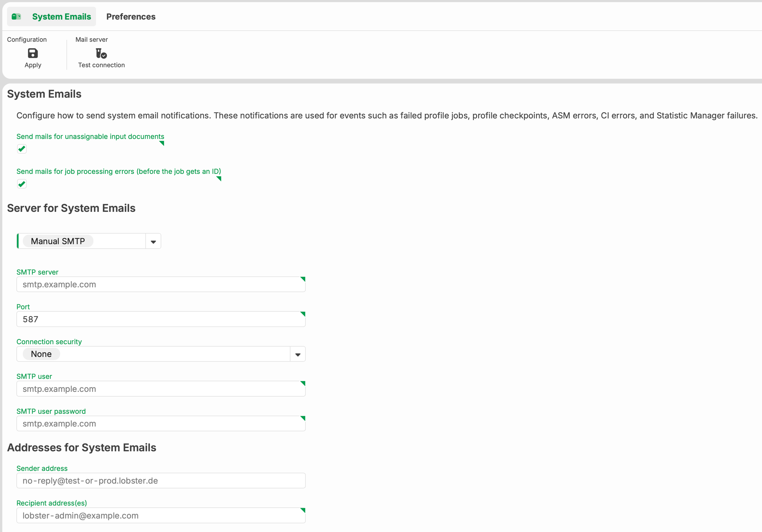Click the 'SMTP server' label
The width and height of the screenshot is (762, 532).
pyautogui.click(x=38, y=272)
